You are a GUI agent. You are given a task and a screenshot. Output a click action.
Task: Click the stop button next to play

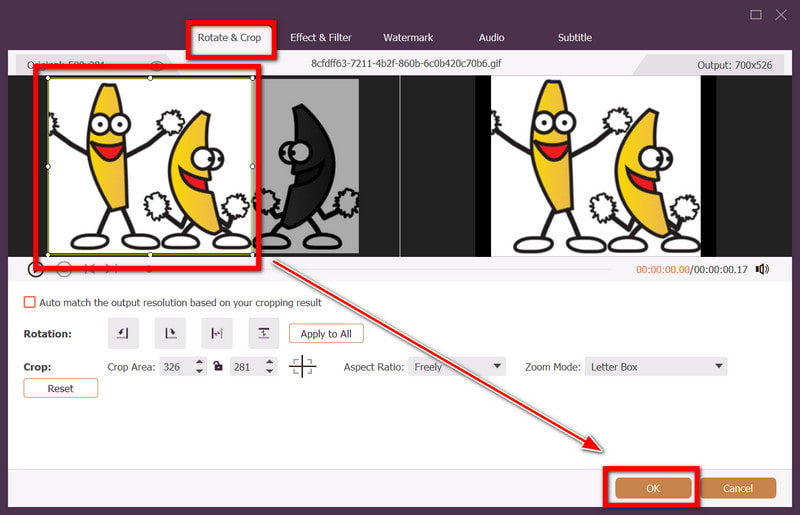64,268
